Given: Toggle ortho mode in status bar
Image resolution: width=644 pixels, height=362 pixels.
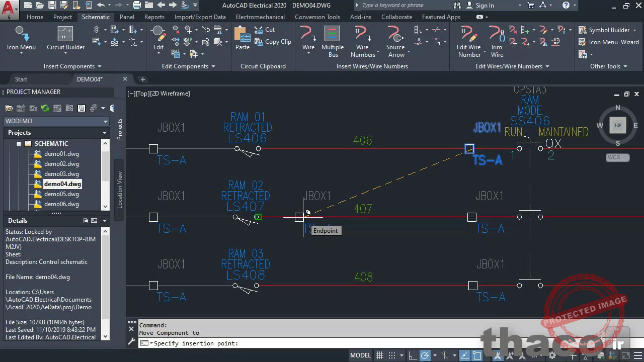Looking at the screenshot, I should 412,355.
